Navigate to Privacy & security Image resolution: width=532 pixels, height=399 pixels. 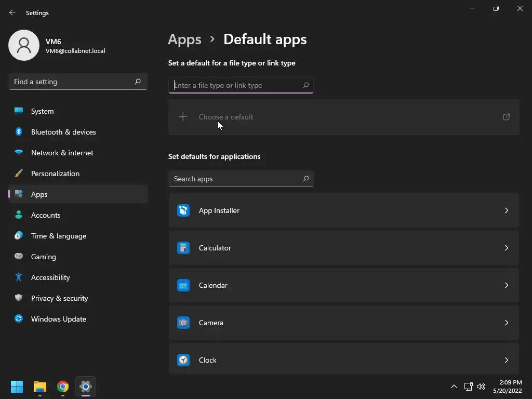click(x=59, y=298)
